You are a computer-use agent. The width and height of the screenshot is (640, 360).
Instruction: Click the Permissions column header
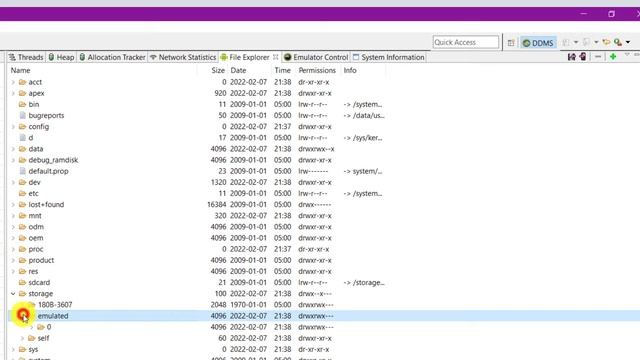[317, 70]
